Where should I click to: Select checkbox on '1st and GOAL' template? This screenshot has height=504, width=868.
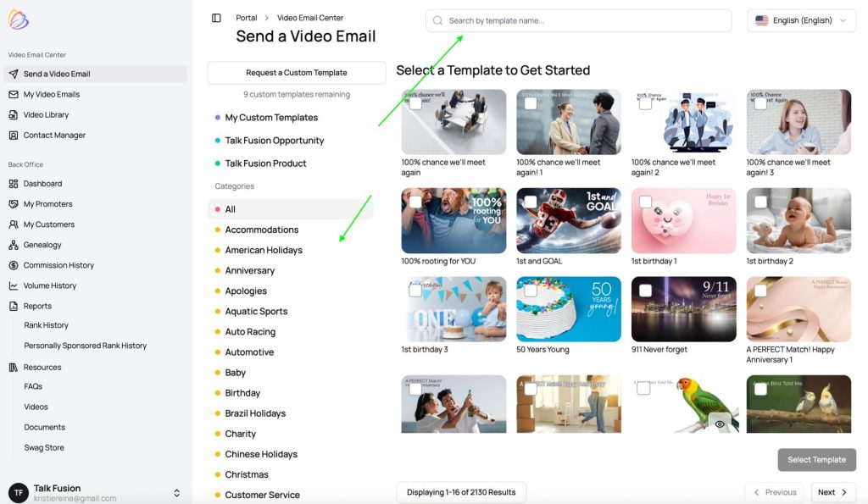531,202
